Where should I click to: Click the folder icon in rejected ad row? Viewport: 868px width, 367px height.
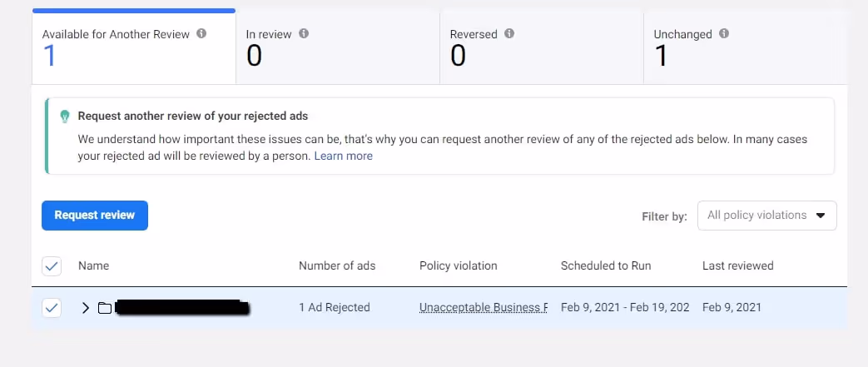(x=105, y=308)
